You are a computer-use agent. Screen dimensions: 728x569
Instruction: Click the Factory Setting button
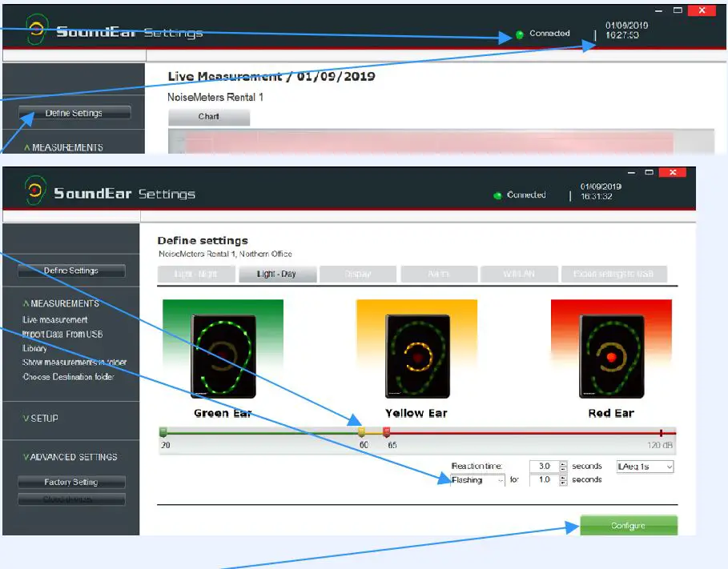71,483
